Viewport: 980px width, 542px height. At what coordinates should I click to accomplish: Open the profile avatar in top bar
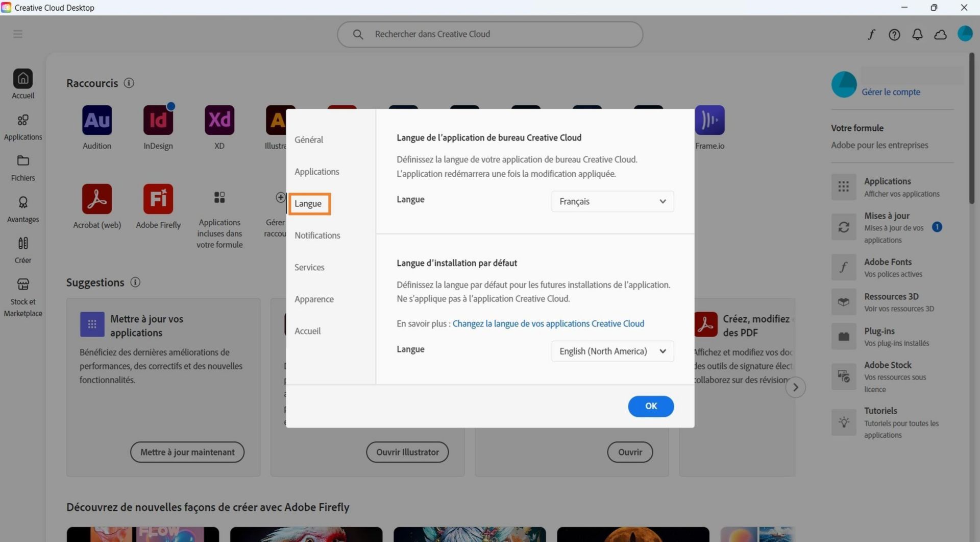click(x=965, y=34)
